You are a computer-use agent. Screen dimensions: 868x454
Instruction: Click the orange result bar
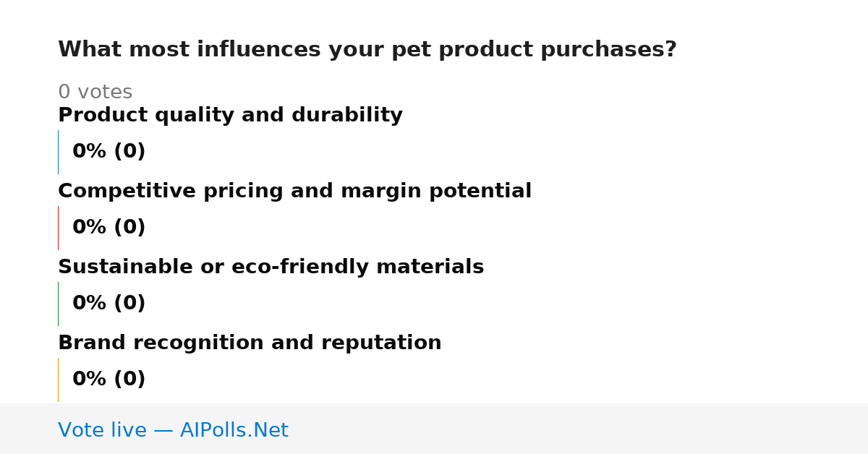click(x=58, y=380)
